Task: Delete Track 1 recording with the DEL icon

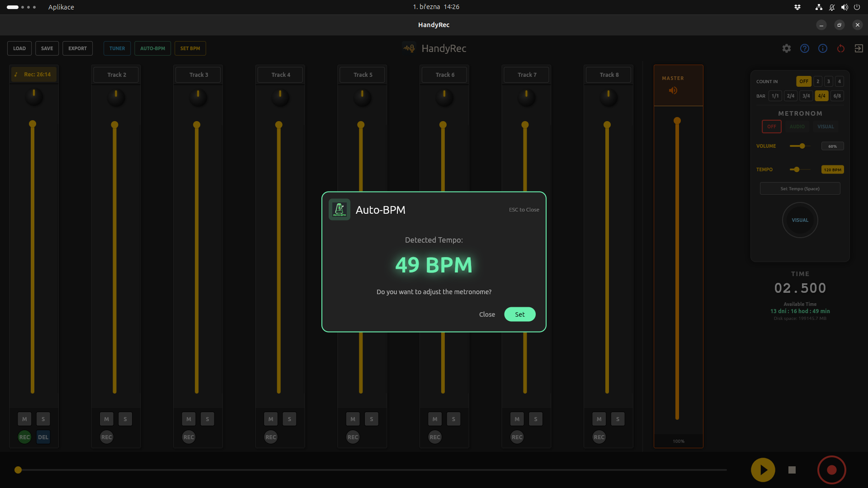Action: click(43, 437)
